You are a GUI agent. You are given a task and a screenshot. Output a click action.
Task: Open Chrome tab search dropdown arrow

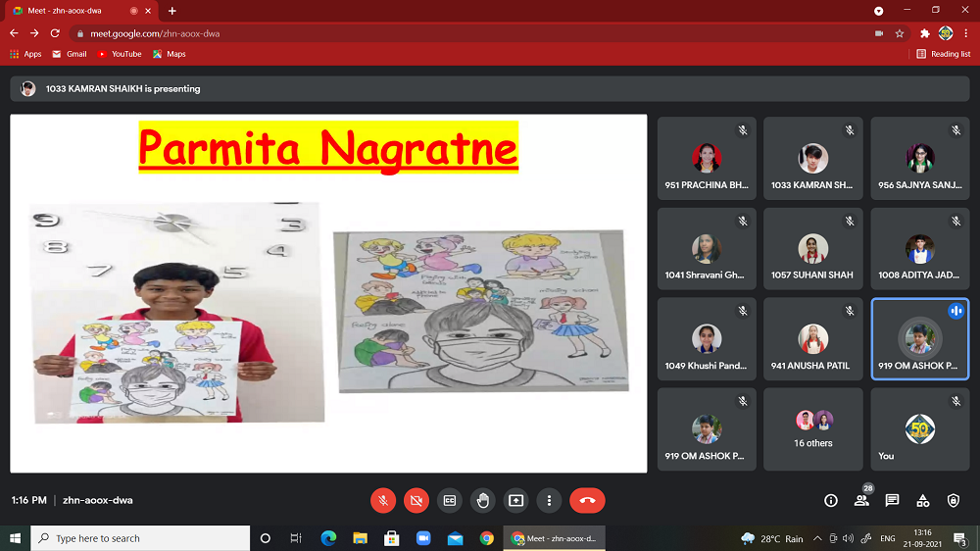pyautogui.click(x=879, y=11)
